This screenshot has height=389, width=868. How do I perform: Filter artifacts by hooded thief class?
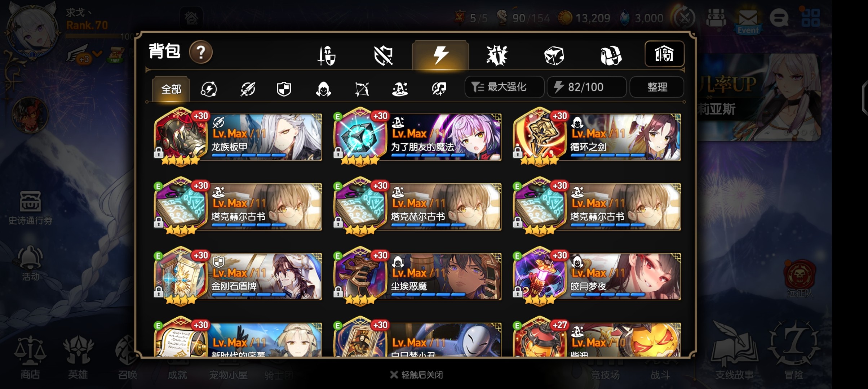click(x=323, y=89)
